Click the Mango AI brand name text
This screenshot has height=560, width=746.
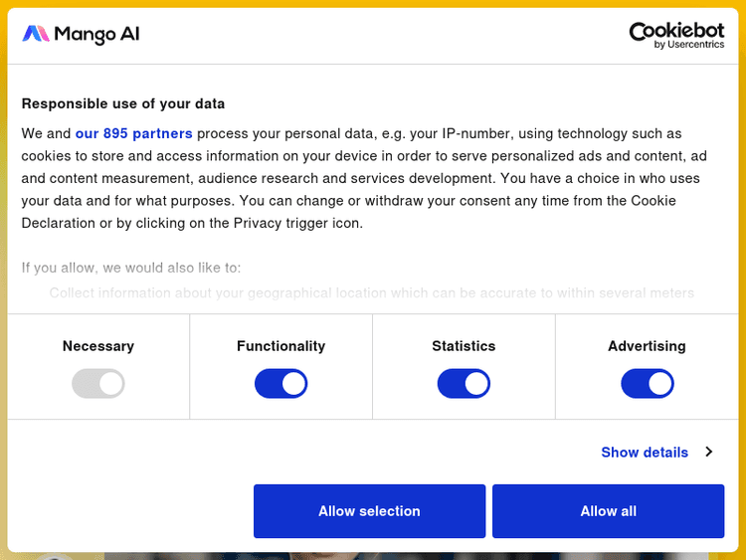[x=96, y=34]
